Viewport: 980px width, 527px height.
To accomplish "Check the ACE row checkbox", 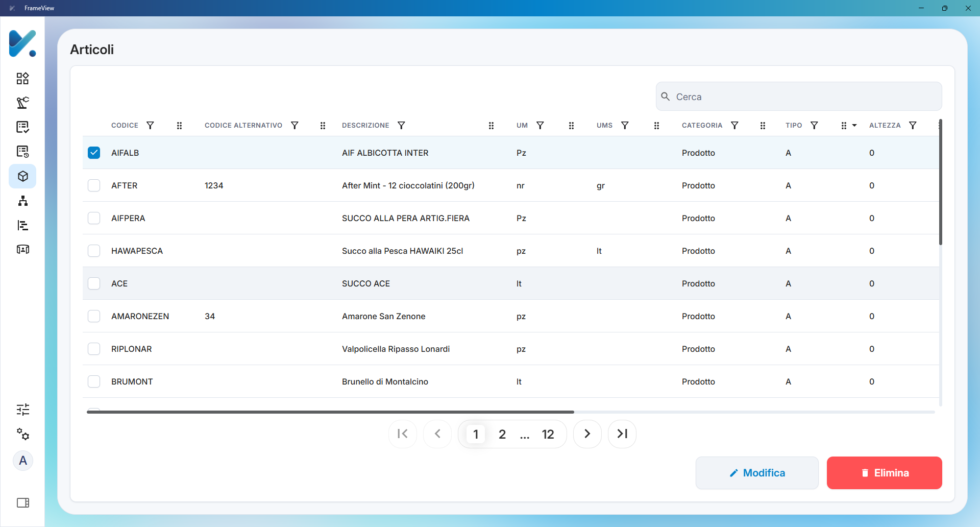I will point(94,283).
